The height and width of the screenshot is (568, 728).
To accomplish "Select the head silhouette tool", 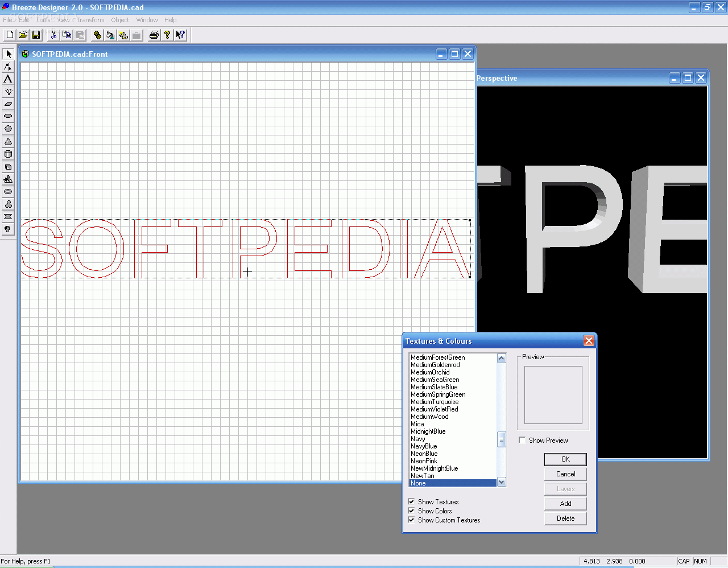I will [x=8, y=229].
